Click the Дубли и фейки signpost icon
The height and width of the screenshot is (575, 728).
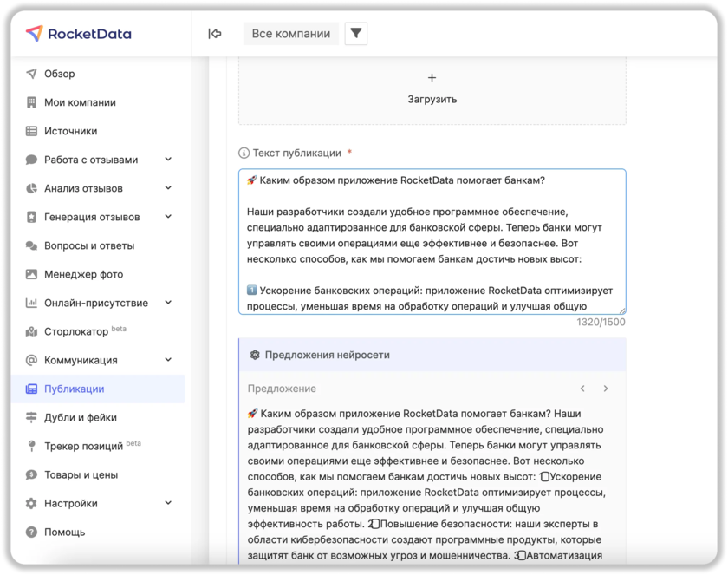(x=31, y=418)
